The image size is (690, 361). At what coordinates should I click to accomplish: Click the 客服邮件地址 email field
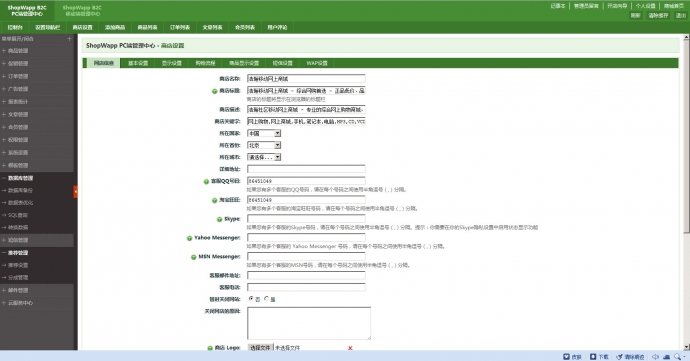click(x=306, y=275)
